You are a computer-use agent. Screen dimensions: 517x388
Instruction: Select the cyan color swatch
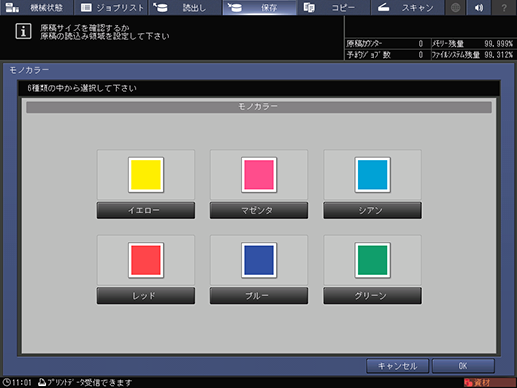372,175
